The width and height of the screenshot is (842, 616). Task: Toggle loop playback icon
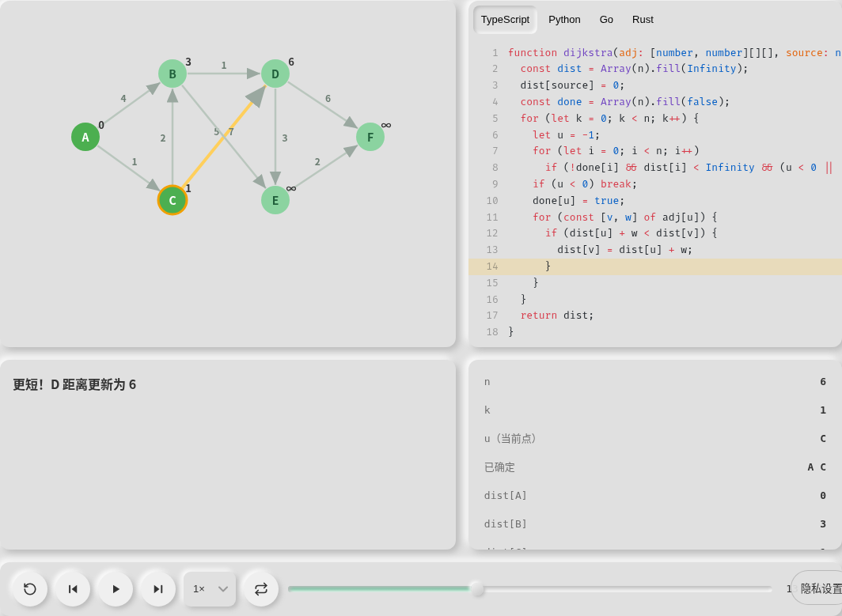point(261,589)
